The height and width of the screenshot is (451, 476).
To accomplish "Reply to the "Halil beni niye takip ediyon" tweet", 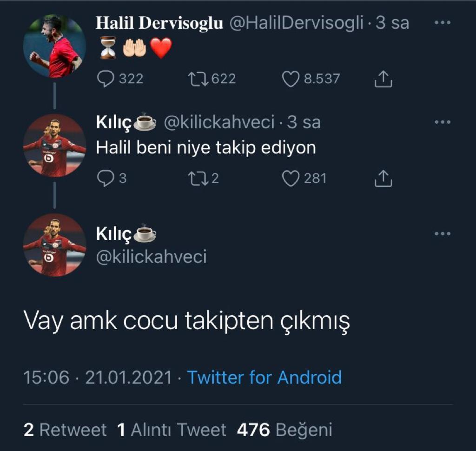I will click(x=105, y=179).
